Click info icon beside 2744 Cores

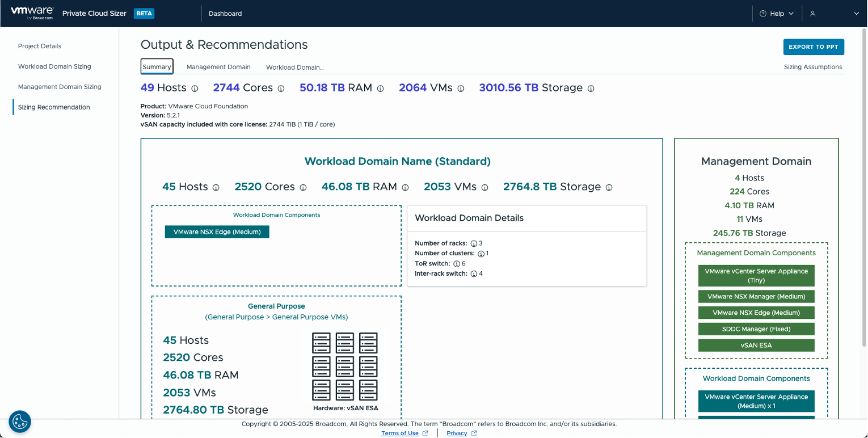[281, 89]
